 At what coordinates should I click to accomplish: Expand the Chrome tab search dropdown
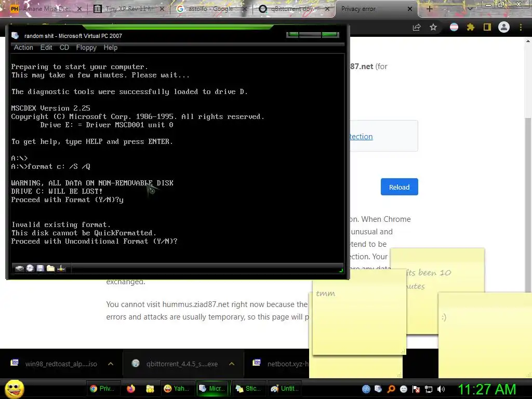pos(470,9)
